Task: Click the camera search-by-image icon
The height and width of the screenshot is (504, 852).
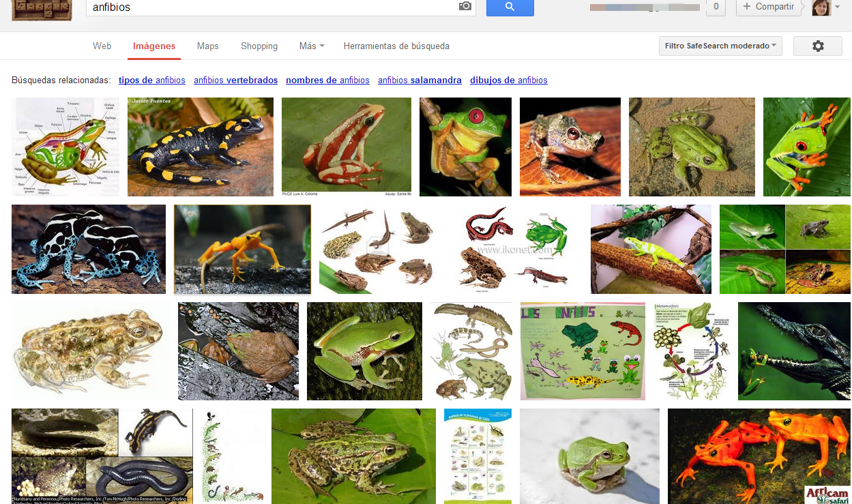Action: (x=465, y=6)
